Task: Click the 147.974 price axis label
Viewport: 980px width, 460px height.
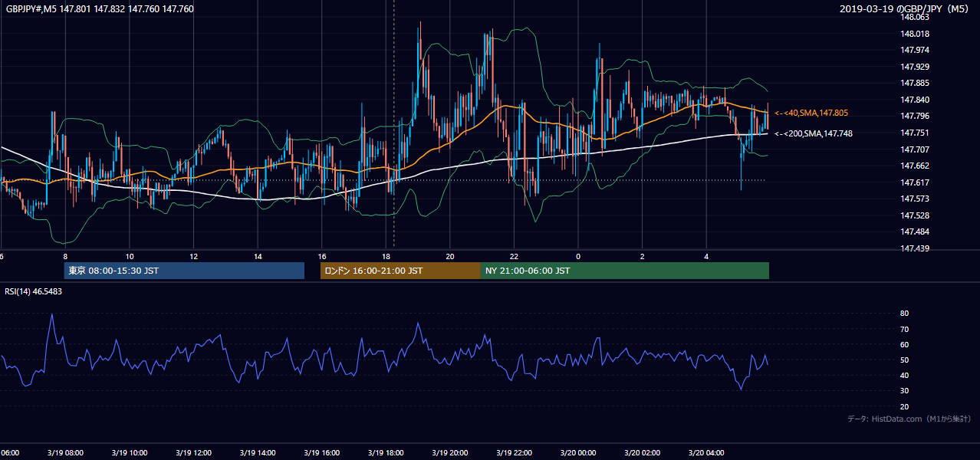Action: [914, 51]
